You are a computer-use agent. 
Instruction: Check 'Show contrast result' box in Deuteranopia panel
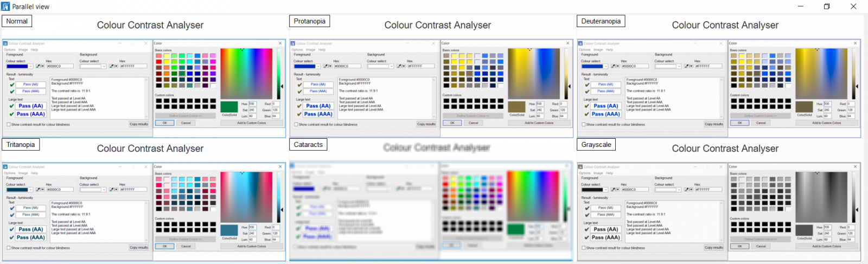(584, 124)
